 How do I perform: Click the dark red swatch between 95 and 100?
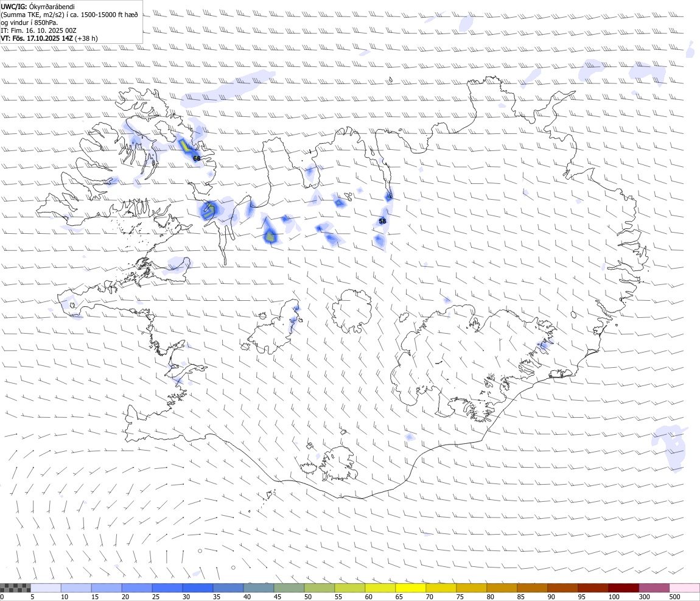tap(593, 588)
